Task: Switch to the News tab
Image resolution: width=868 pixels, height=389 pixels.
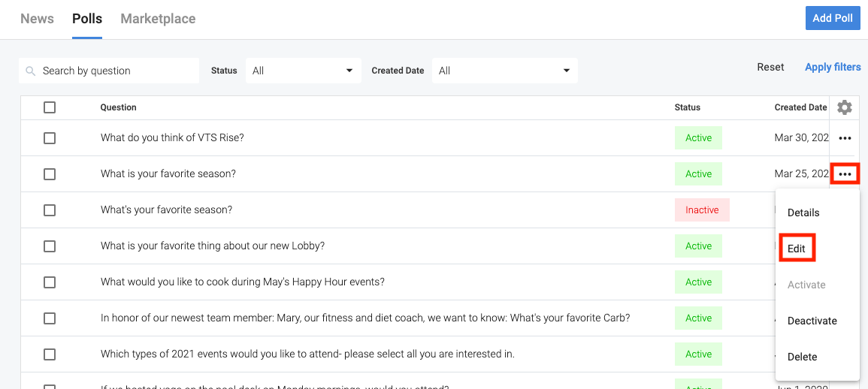Action: (37, 19)
